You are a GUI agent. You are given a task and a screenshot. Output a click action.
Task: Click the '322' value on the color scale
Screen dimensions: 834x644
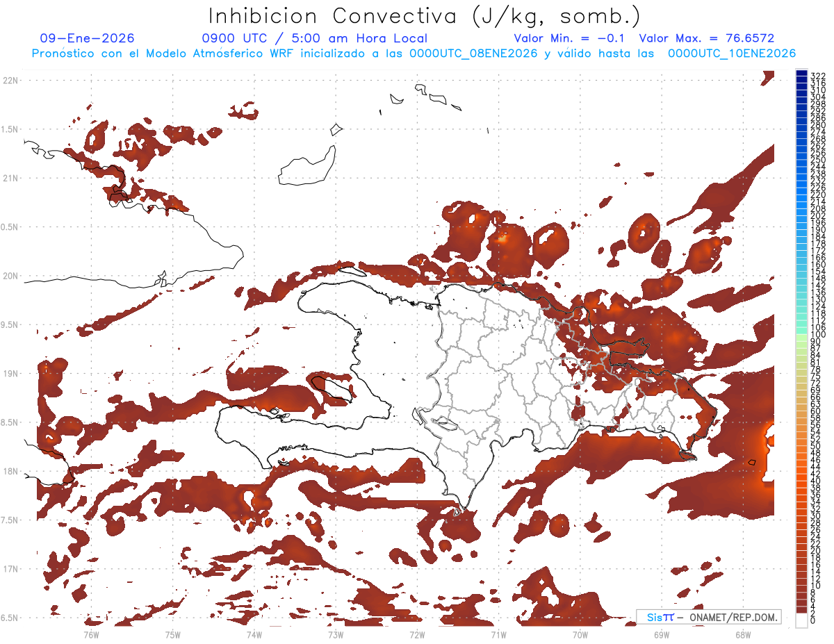point(818,75)
